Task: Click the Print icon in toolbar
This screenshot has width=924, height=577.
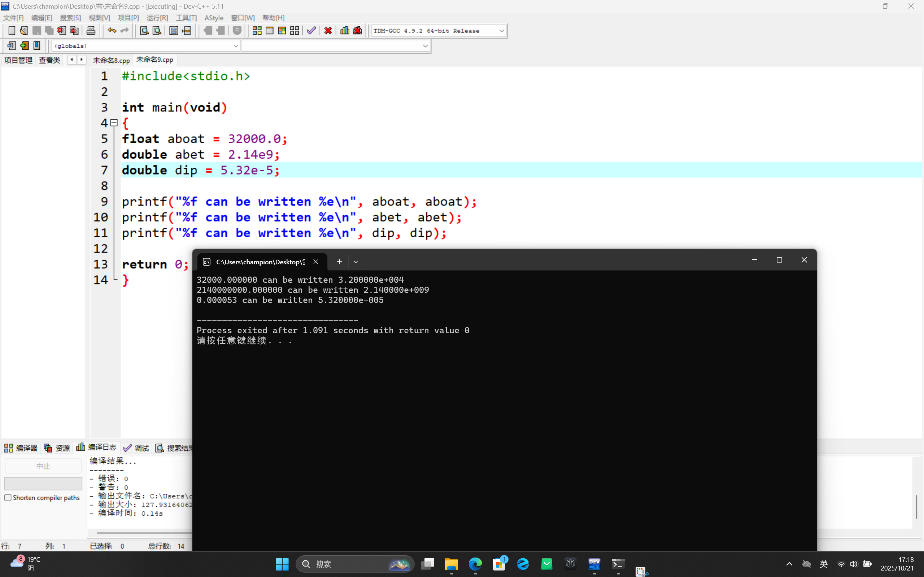Action: click(x=91, y=31)
